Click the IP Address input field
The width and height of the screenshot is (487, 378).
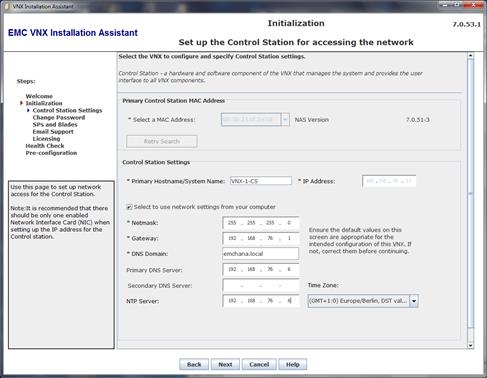point(389,181)
